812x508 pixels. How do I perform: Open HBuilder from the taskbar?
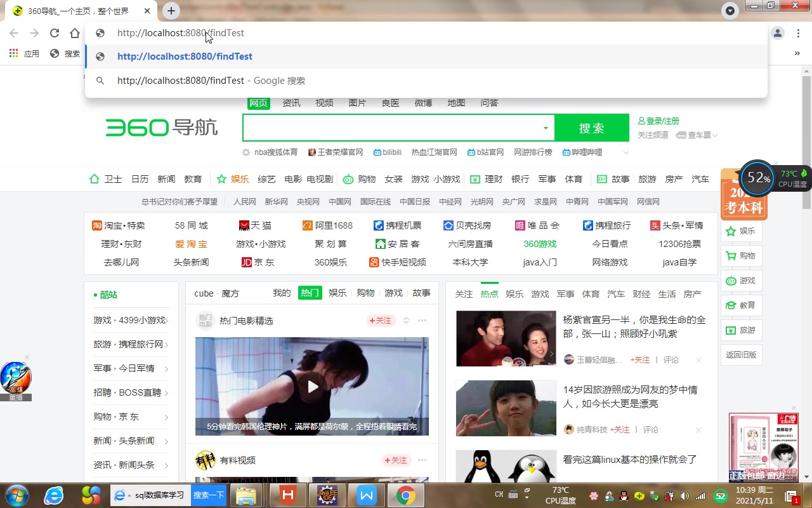click(x=288, y=495)
